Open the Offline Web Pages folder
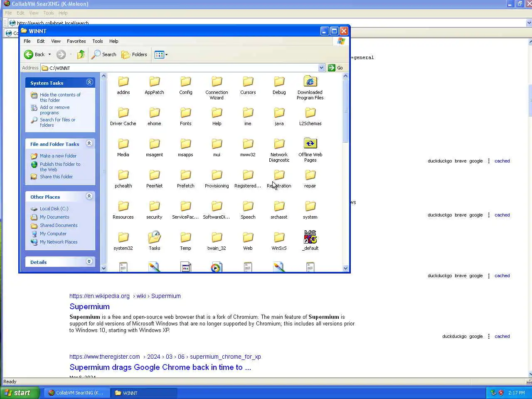This screenshot has height=399, width=532. 310,150
